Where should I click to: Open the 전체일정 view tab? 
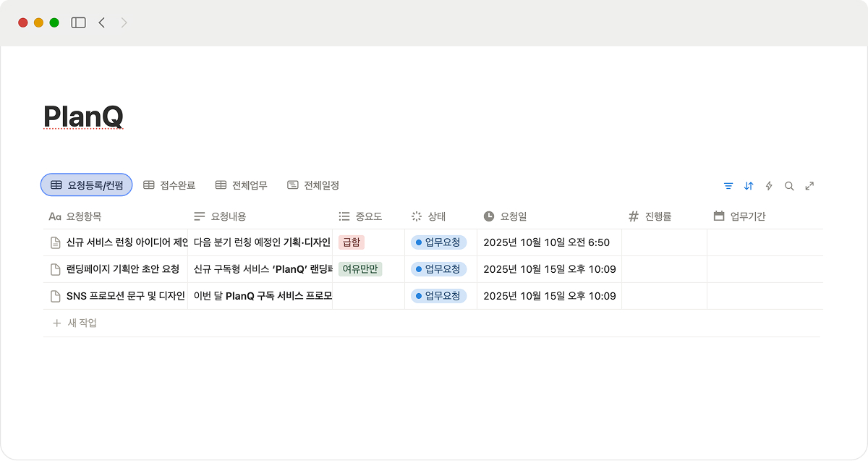(x=313, y=185)
